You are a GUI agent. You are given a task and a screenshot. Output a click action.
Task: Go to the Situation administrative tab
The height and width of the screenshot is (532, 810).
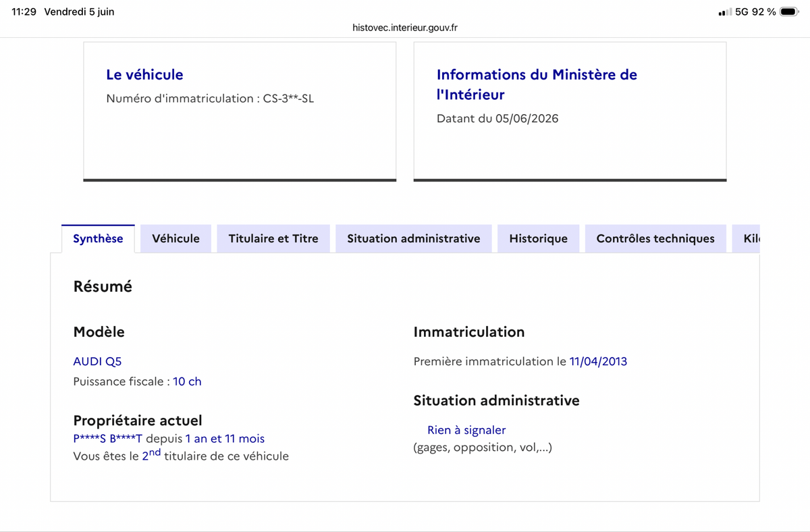[x=414, y=238]
